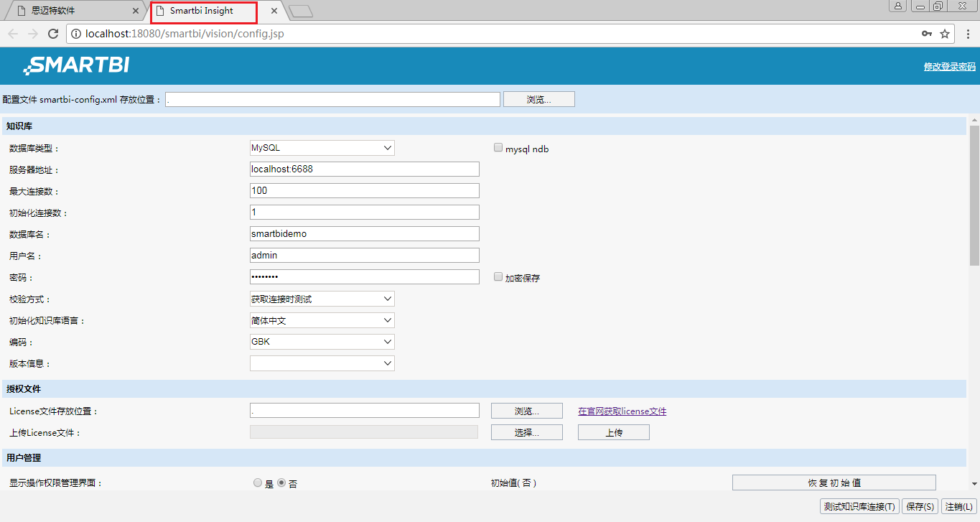Click the License文件存放位置 field
Screen dimensions: 980x522
[x=365, y=411]
